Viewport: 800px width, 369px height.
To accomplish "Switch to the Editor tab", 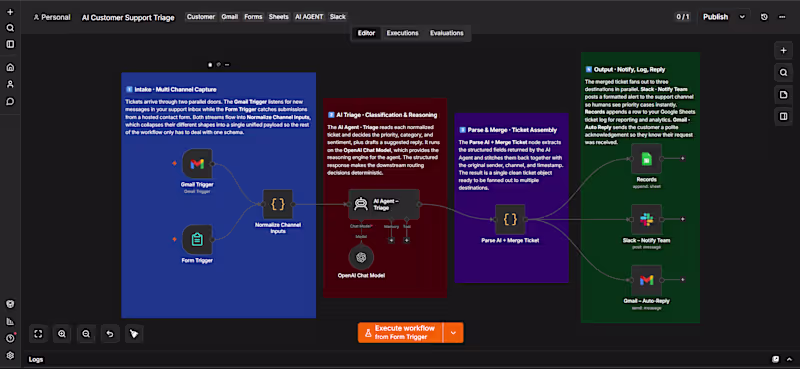I will 366,33.
